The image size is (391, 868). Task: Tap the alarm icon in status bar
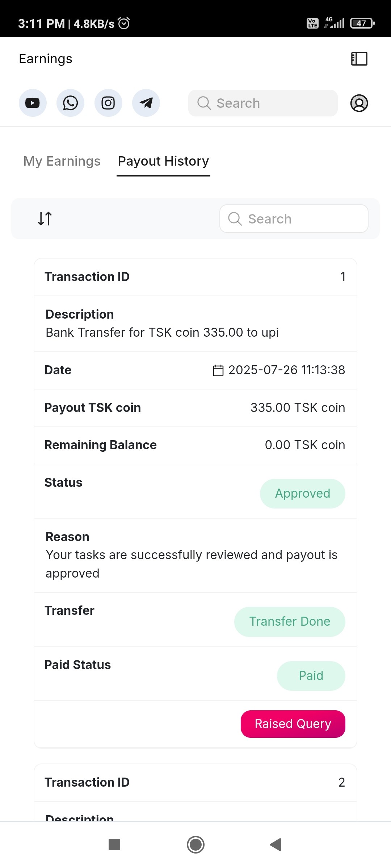pyautogui.click(x=124, y=24)
